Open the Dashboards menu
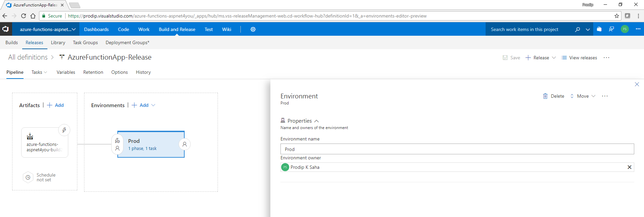 click(x=97, y=29)
